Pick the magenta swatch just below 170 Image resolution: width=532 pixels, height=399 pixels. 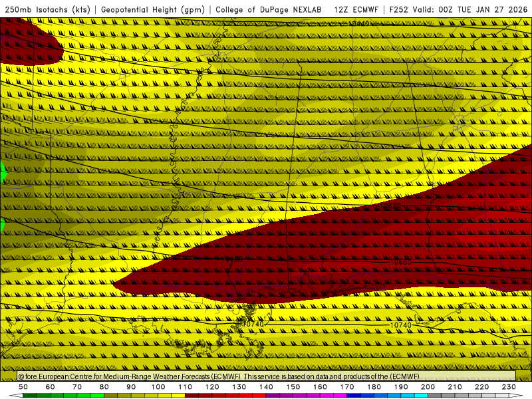pyautogui.click(x=340, y=396)
